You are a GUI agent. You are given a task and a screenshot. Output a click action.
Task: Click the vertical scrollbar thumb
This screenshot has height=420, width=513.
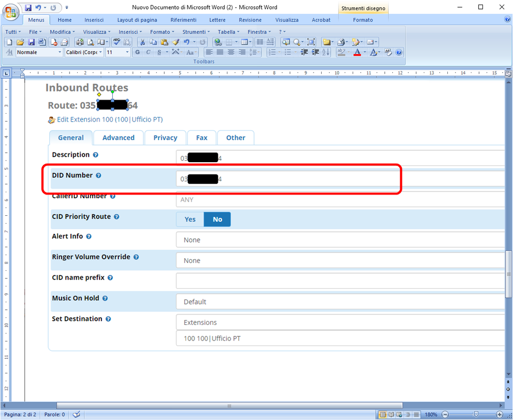[x=508, y=274]
